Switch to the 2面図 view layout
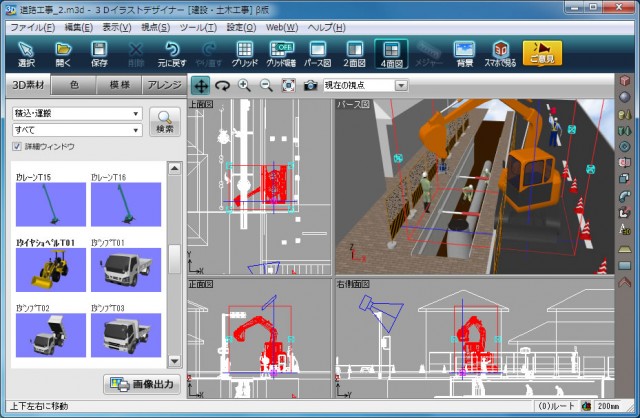 354,53
